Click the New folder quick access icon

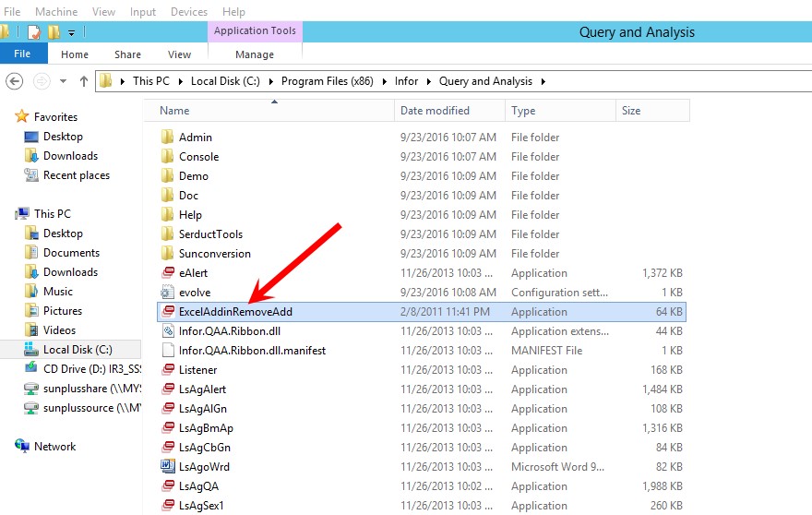tap(54, 32)
